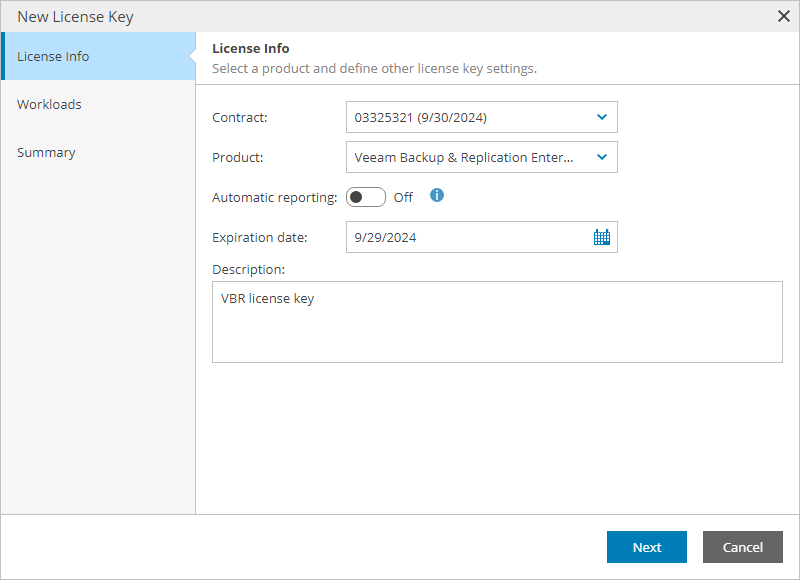Screen dimensions: 800x580
Task: Cancel the New License Key wizard
Action: click(x=742, y=547)
